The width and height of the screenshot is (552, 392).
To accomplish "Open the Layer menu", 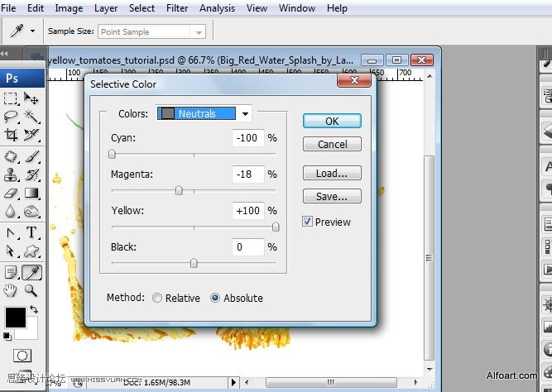I will tap(106, 8).
